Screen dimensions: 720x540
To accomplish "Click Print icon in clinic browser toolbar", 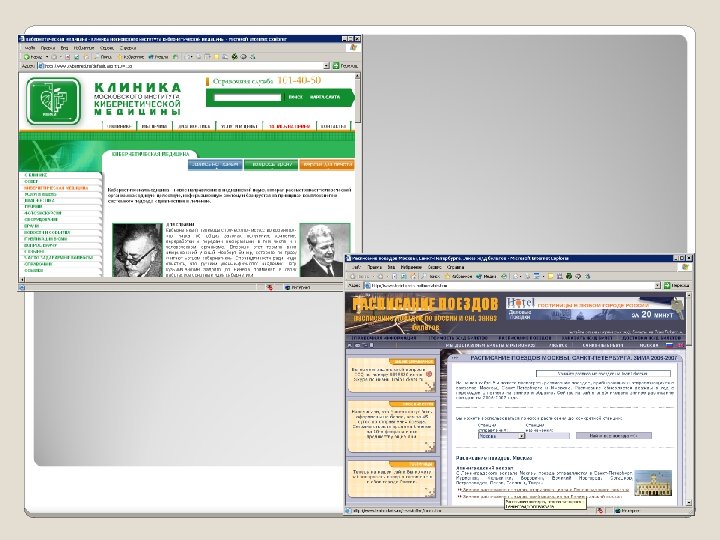I will pyautogui.click(x=198, y=57).
